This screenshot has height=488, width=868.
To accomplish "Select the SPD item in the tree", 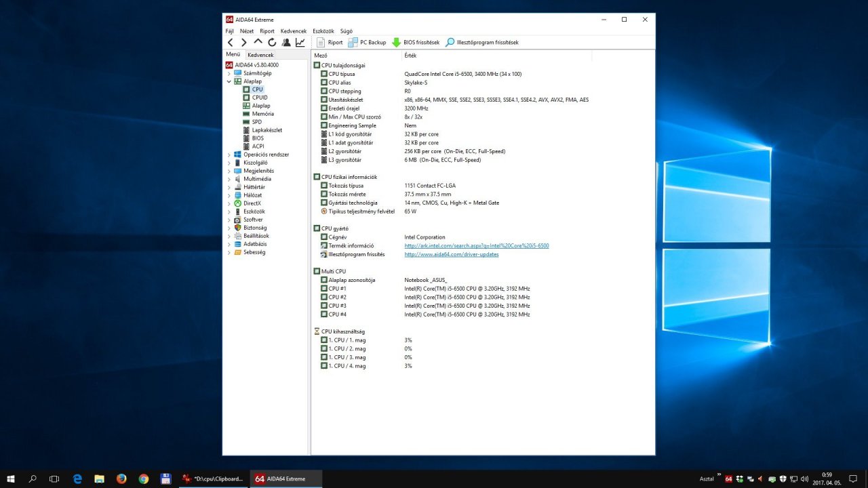I will [x=256, y=122].
